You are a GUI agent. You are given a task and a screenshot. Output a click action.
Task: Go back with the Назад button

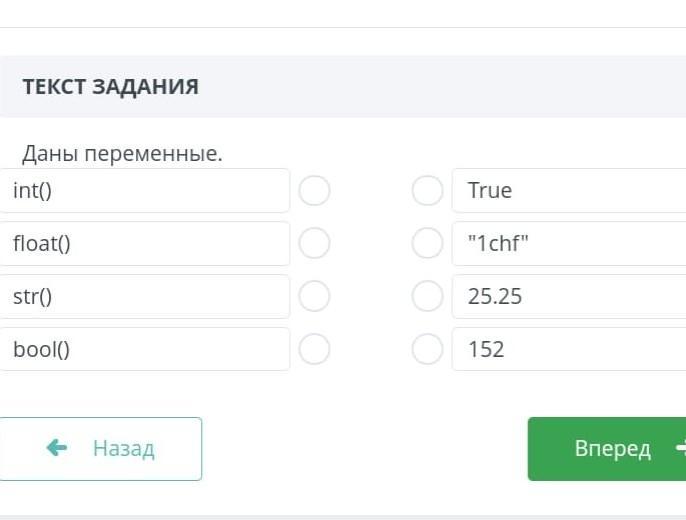(x=101, y=449)
